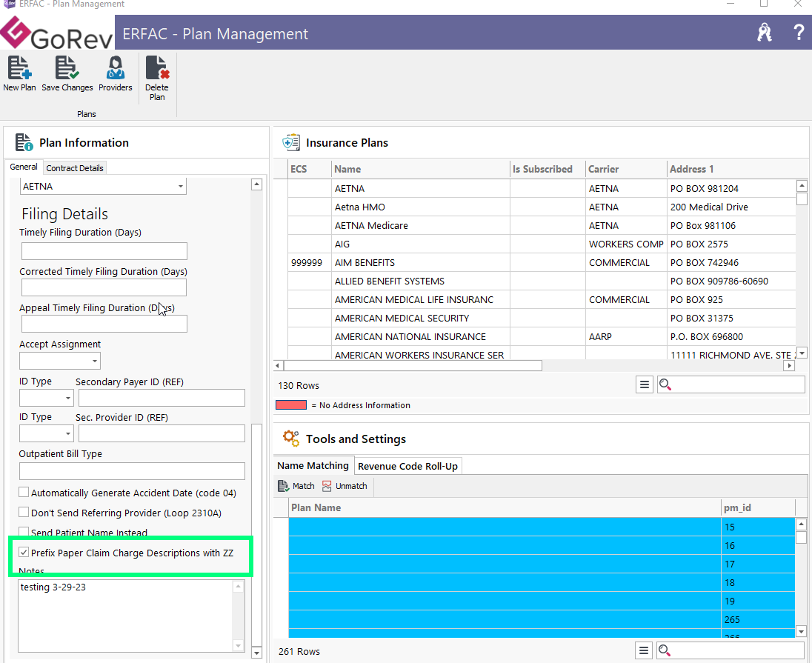Viewport: 812px width, 663px height.
Task: Click the Secondary Payer ID (REF) field
Action: click(162, 398)
